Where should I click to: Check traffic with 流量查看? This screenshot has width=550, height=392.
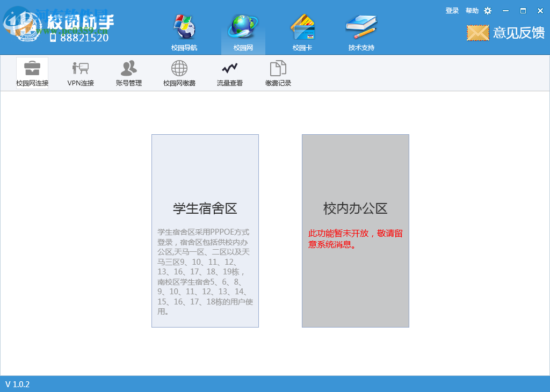(229, 72)
